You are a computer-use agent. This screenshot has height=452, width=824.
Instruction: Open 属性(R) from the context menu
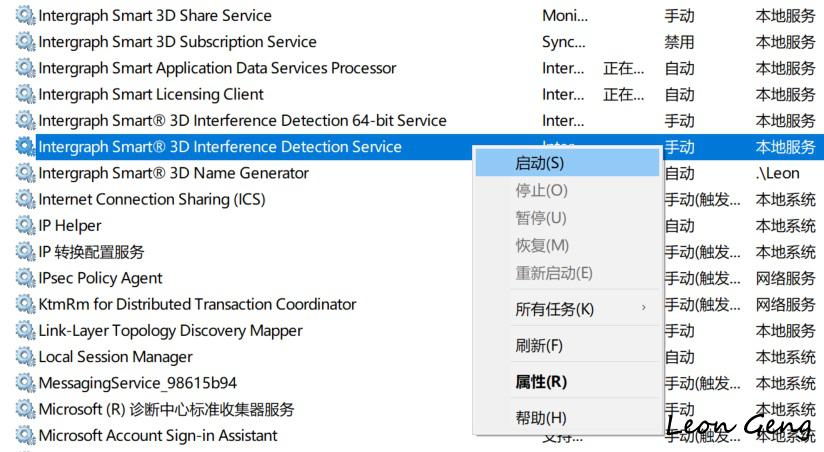[568, 382]
